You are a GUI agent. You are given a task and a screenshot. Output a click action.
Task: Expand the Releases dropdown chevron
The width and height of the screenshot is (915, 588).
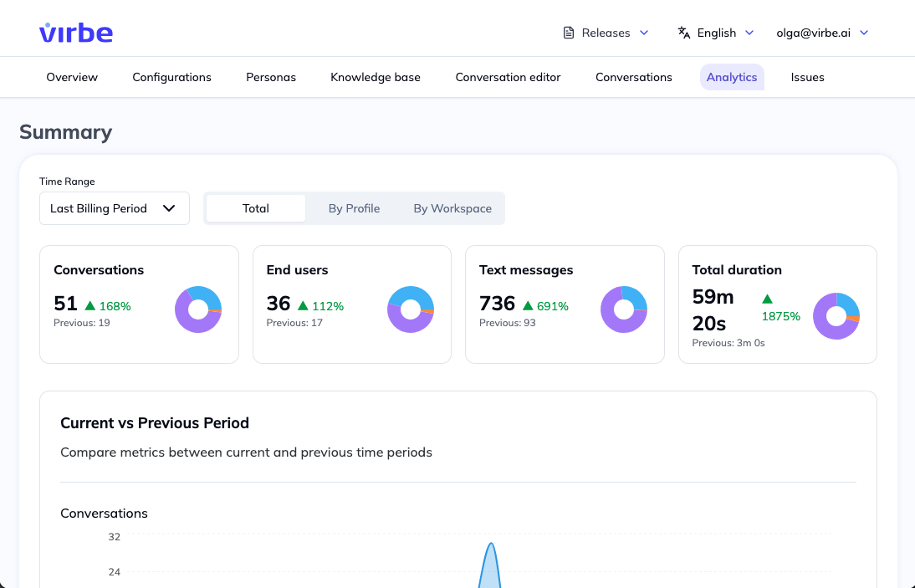click(644, 33)
